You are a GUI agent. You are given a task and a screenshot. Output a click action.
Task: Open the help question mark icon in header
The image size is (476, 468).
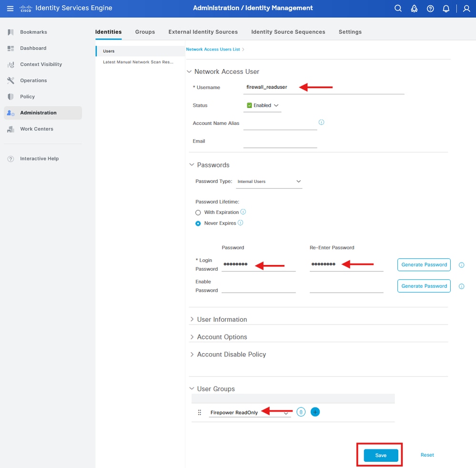(430, 9)
